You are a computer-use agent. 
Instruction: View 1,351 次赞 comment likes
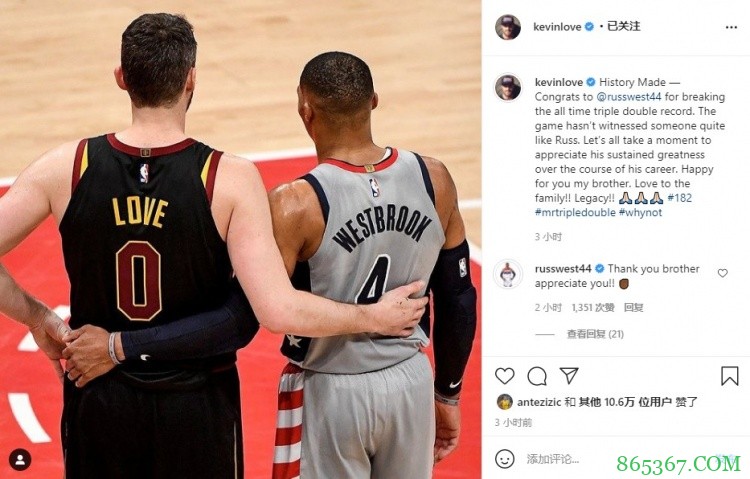(x=593, y=307)
